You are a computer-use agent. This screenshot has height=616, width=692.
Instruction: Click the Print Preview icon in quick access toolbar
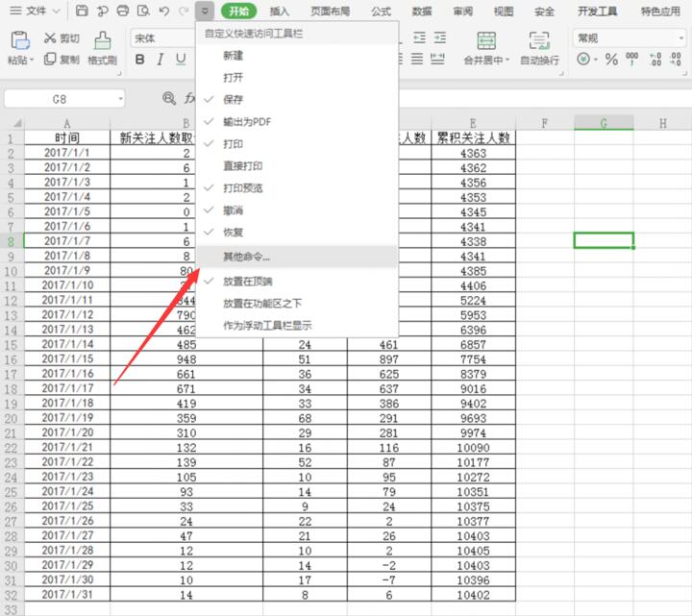[x=143, y=11]
